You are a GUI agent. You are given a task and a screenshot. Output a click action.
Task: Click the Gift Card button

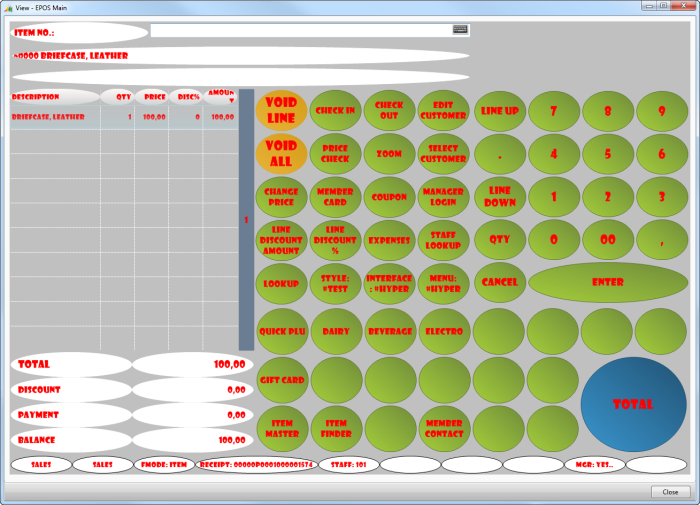point(281,380)
